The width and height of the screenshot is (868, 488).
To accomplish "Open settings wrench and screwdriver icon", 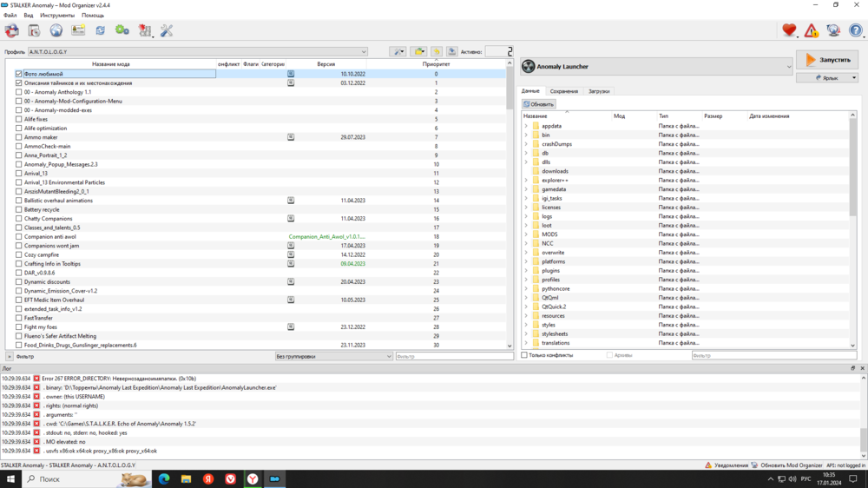I will tap(167, 30).
